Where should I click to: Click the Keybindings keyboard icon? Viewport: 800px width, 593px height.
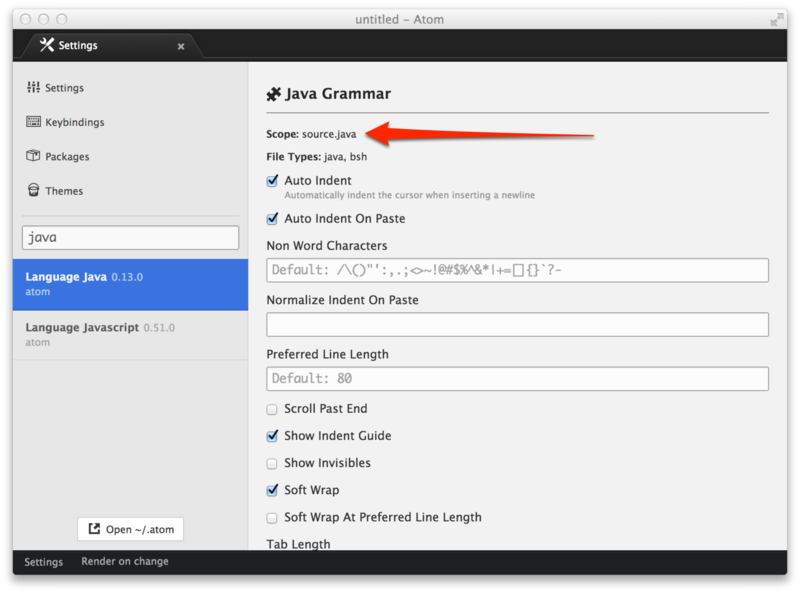[x=34, y=122]
